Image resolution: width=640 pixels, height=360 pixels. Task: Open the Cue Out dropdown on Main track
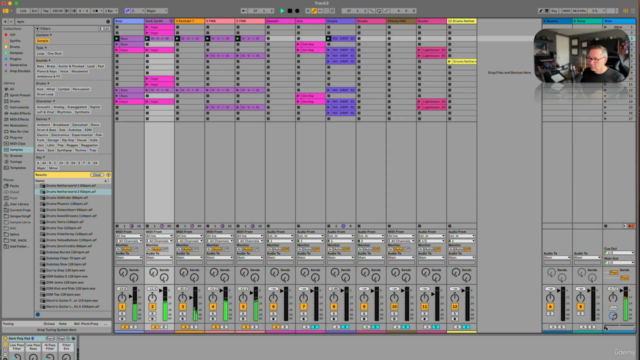point(619,253)
